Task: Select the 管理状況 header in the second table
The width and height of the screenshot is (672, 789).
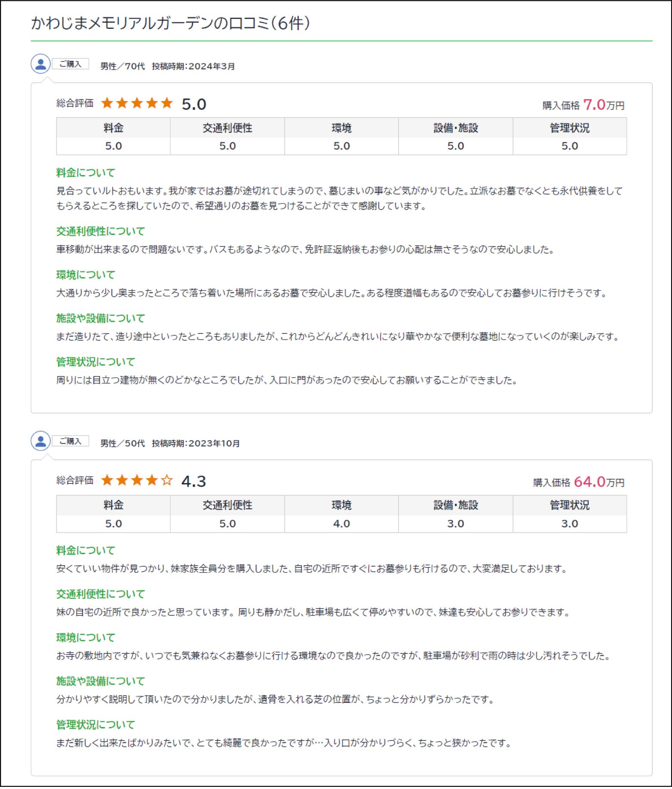Action: [x=570, y=505]
